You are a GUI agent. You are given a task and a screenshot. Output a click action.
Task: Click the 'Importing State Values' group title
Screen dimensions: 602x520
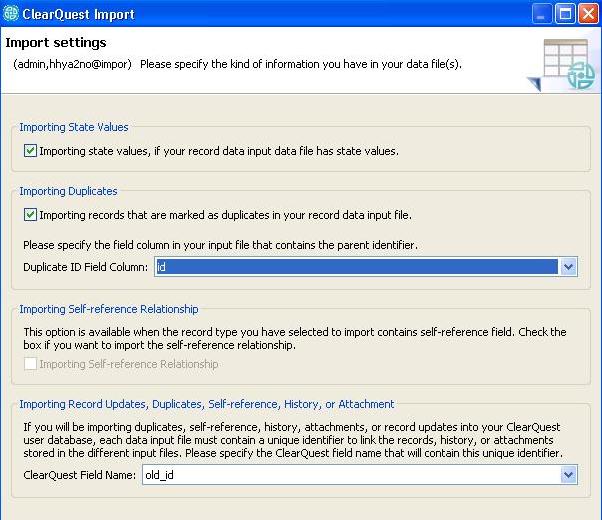[74, 127]
